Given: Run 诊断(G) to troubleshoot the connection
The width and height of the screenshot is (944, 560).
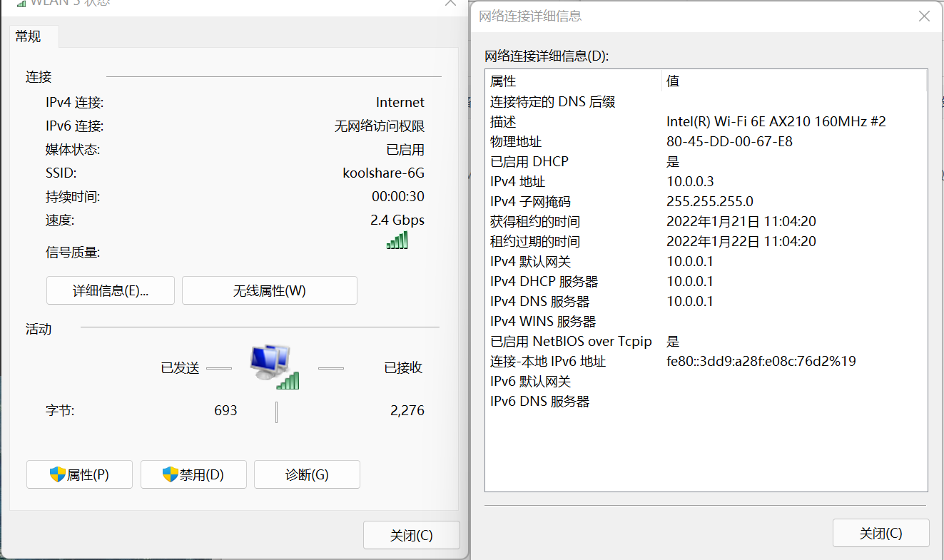Looking at the screenshot, I should click(307, 474).
